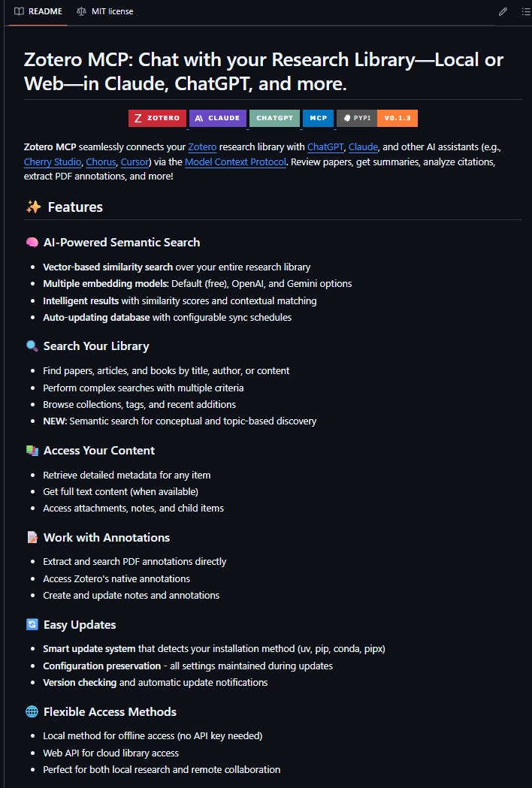Click 'Get full text content' bullet

pyautogui.click(x=120, y=492)
